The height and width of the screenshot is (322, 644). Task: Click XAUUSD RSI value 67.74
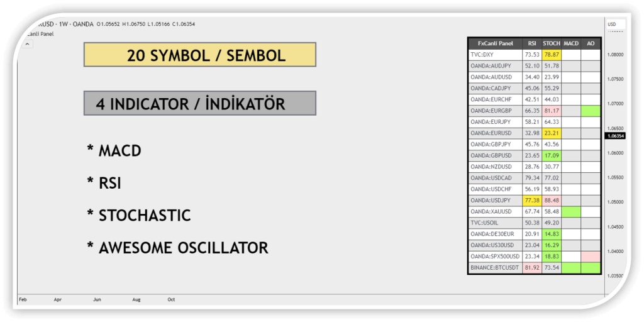point(532,212)
